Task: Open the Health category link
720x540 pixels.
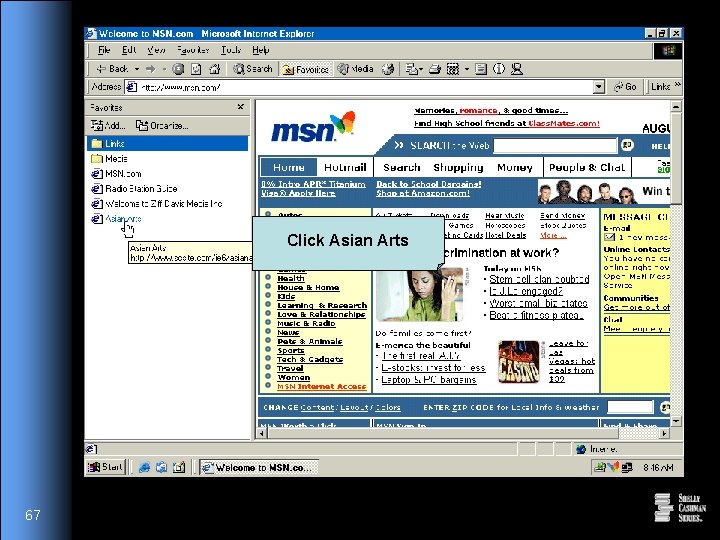Action: coord(291,278)
